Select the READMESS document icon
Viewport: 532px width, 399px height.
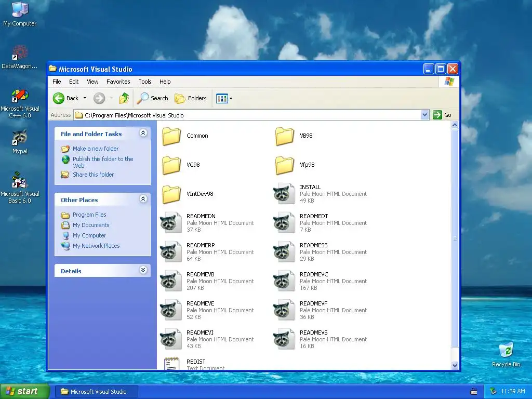tap(284, 252)
